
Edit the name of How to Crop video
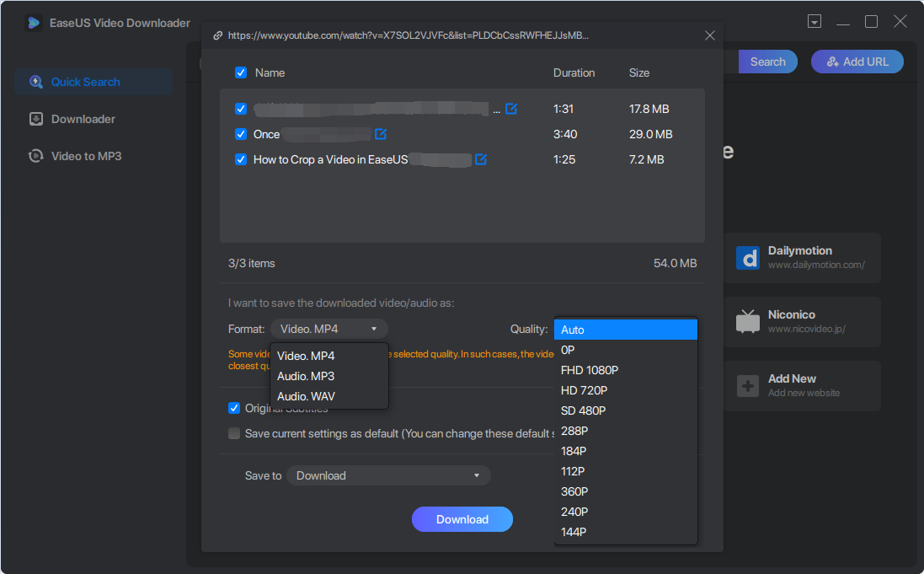pyautogui.click(x=481, y=159)
